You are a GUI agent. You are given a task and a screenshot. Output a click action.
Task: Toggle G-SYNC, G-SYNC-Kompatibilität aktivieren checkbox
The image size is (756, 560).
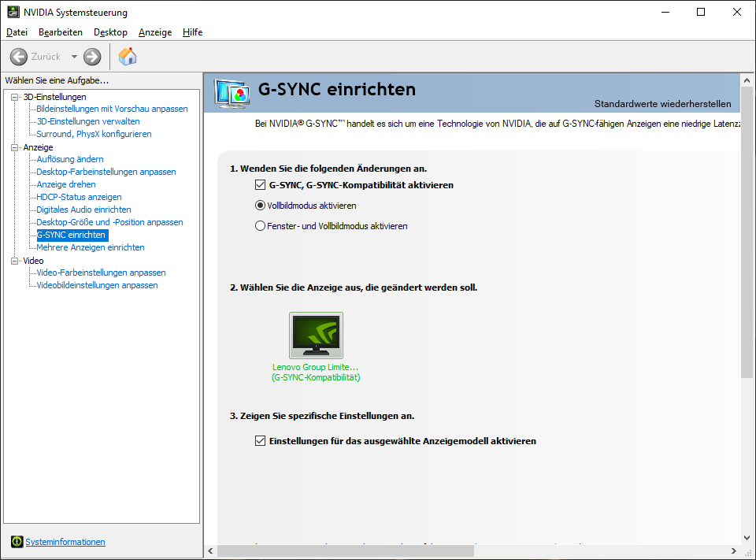261,185
